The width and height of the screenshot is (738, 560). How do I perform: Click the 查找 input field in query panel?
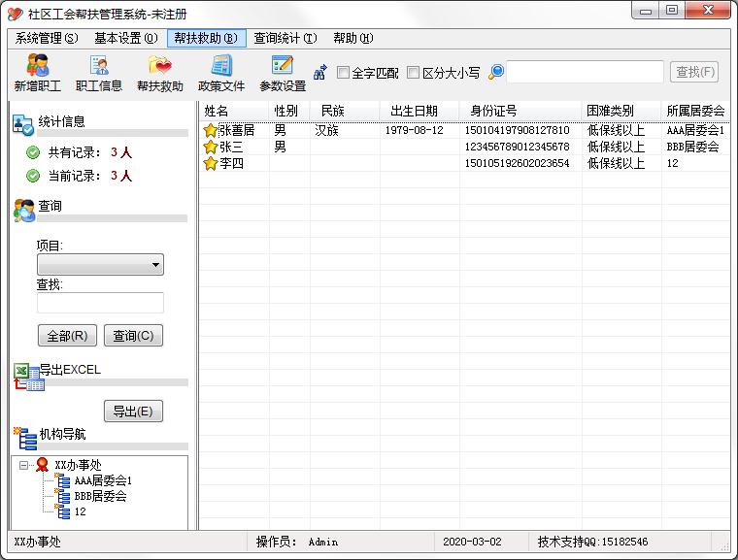coord(100,303)
